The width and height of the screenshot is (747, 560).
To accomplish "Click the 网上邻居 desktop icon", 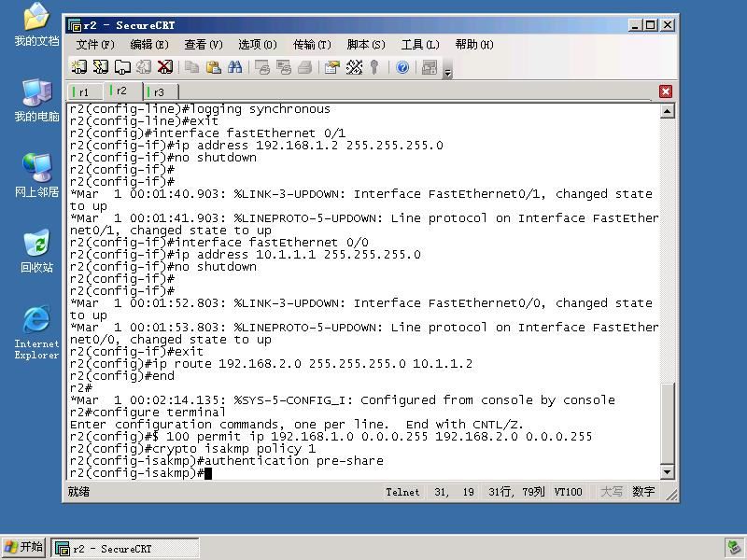I will click(36, 175).
